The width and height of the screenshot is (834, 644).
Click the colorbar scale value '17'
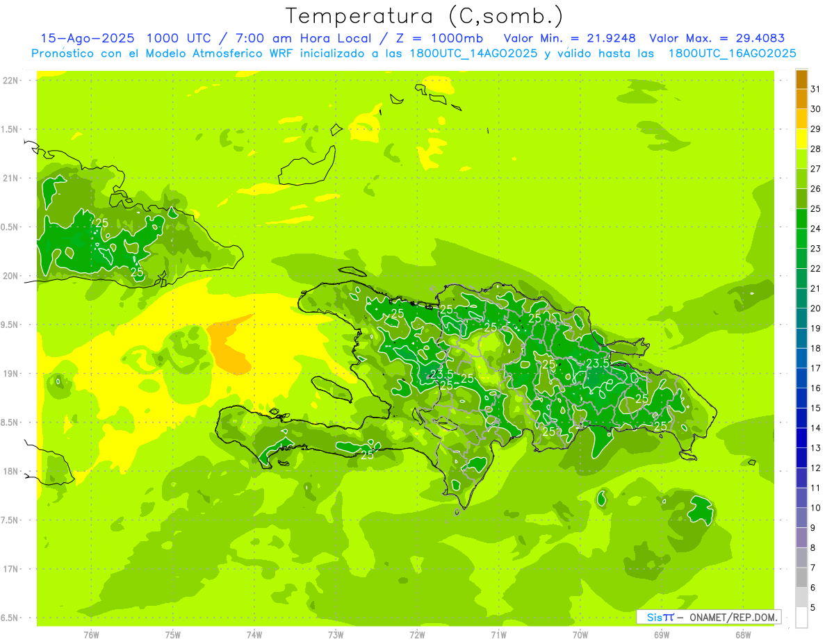click(816, 368)
